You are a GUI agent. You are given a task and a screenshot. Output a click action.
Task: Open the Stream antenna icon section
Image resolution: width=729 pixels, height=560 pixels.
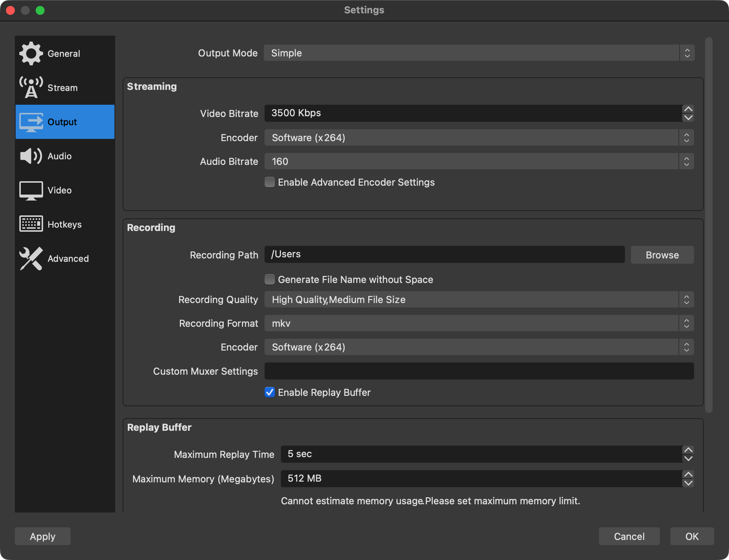[31, 88]
